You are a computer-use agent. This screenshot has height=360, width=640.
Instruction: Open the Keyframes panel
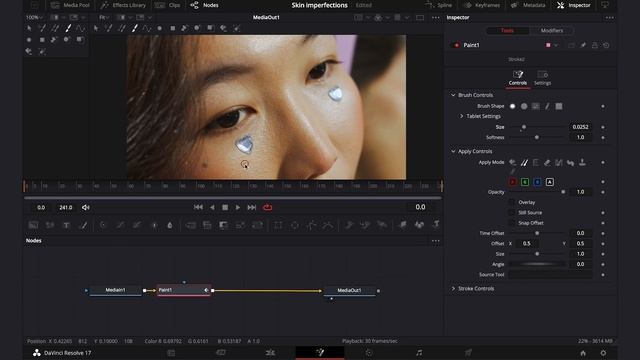coord(482,5)
